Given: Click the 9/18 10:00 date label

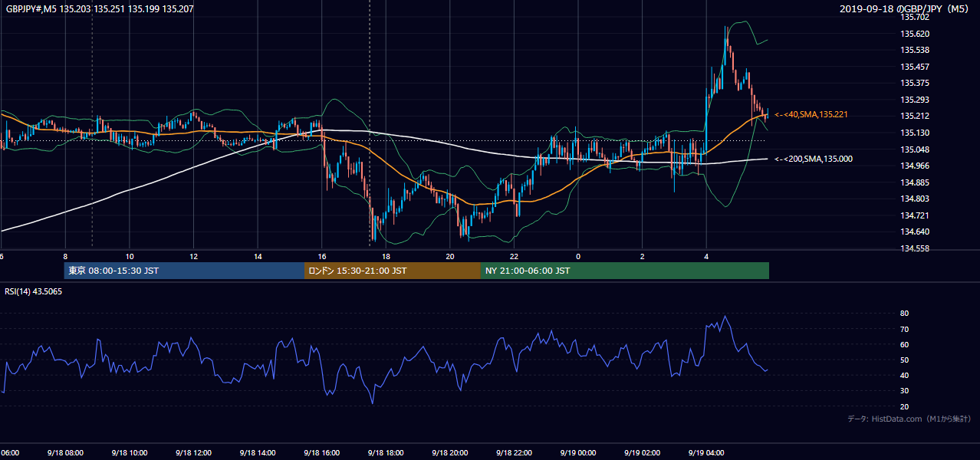Looking at the screenshot, I should tap(128, 453).
